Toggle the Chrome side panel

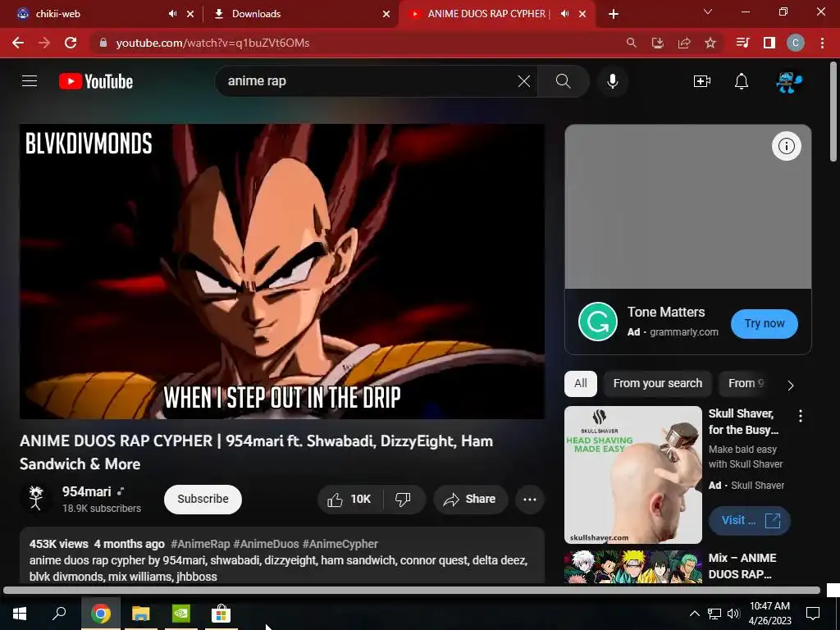click(769, 43)
